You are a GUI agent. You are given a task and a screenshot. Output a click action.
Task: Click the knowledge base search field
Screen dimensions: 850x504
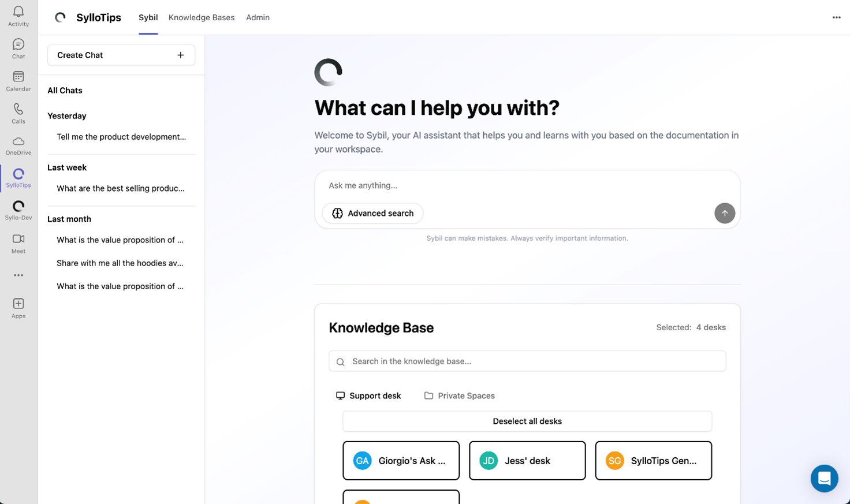(x=527, y=361)
